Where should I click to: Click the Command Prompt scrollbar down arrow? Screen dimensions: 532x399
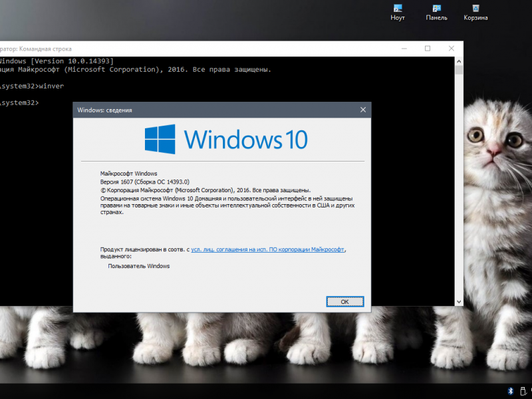tap(459, 301)
